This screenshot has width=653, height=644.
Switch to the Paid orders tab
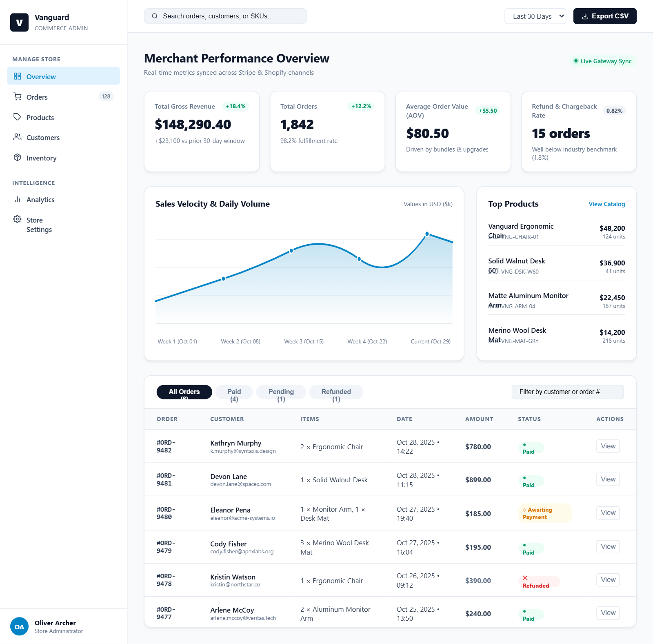pyautogui.click(x=234, y=392)
